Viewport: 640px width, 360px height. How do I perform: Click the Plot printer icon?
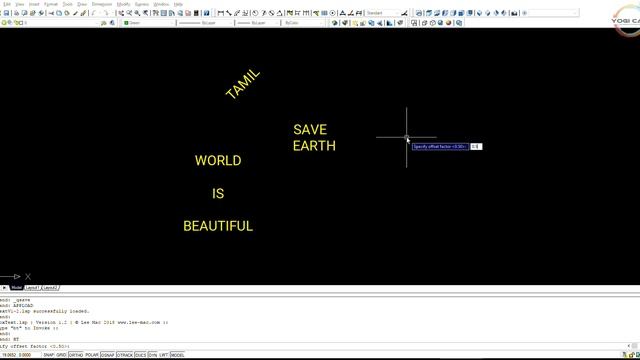pos(17,13)
